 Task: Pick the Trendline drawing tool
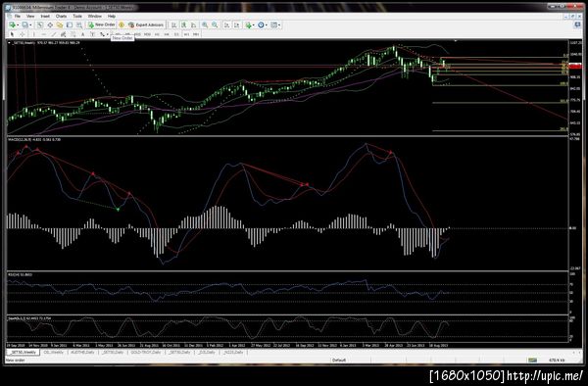(x=54, y=34)
